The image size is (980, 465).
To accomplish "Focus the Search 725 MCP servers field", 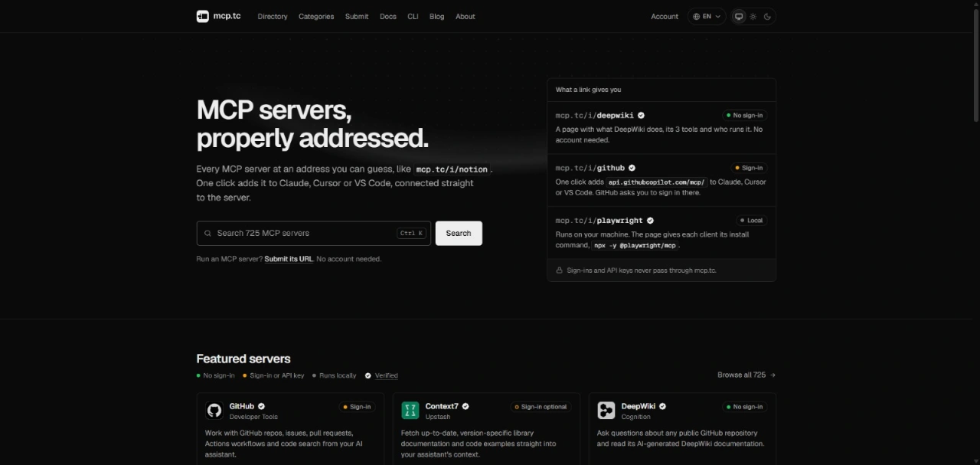I will tap(313, 233).
